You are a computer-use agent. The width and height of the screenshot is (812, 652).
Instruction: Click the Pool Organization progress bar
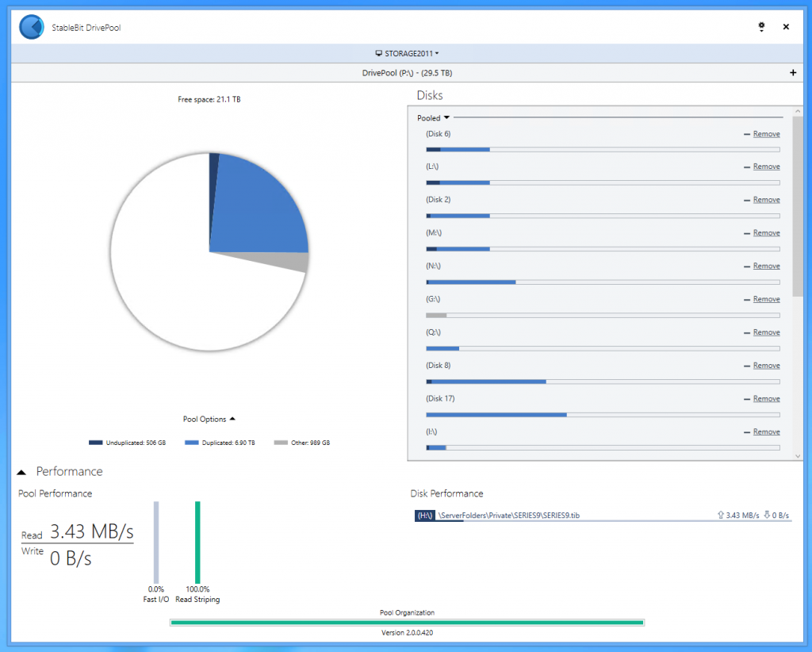click(406, 623)
